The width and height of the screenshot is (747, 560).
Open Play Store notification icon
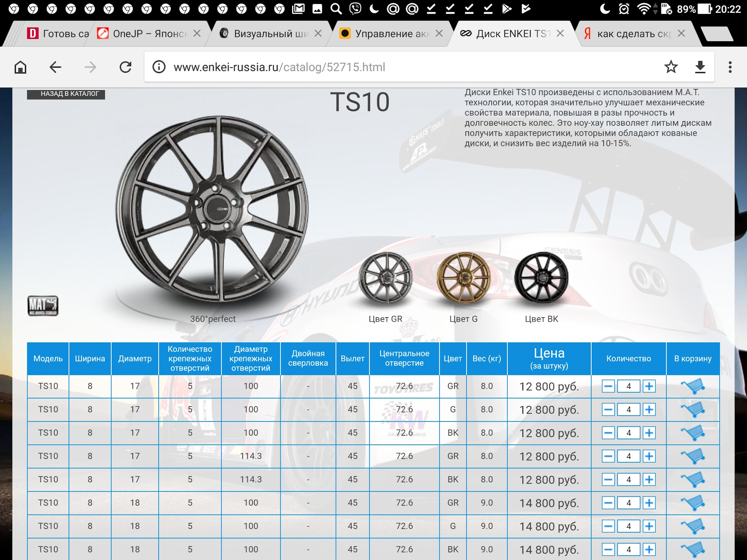point(507,9)
